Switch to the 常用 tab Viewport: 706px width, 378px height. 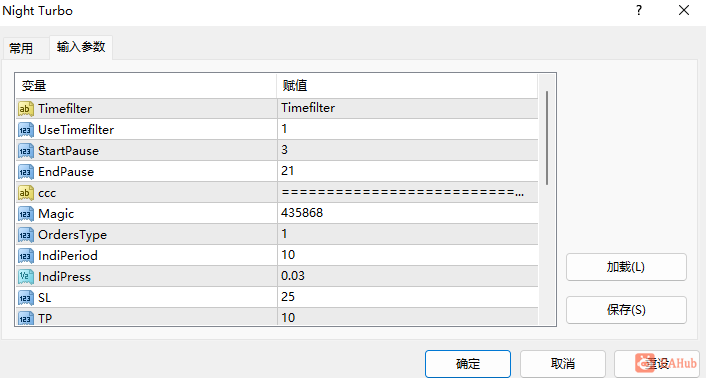point(21,48)
